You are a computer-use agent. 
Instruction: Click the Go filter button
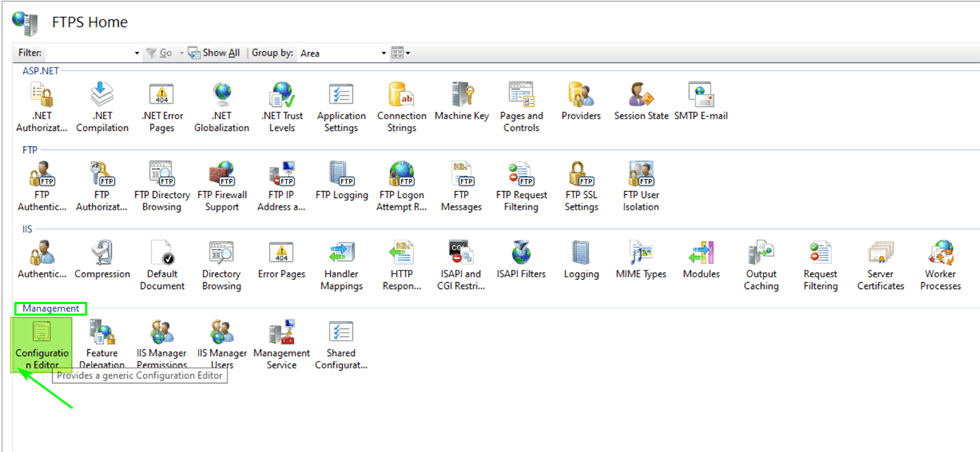click(159, 53)
